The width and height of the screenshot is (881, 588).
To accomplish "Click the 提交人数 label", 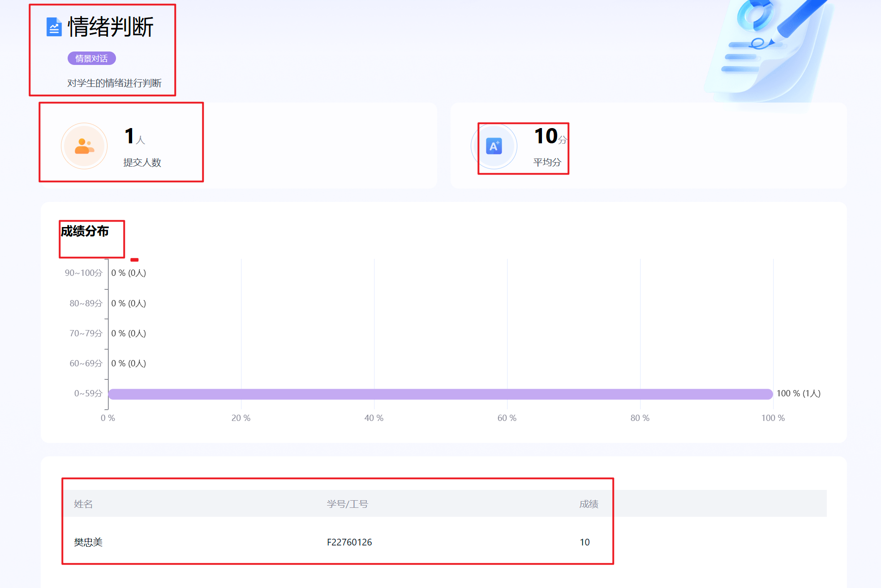I will [142, 162].
